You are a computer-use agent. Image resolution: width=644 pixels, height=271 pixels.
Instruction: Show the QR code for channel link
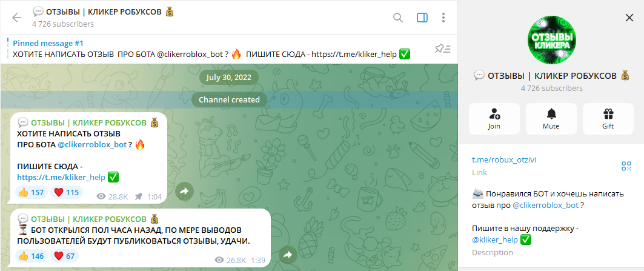[626, 166]
